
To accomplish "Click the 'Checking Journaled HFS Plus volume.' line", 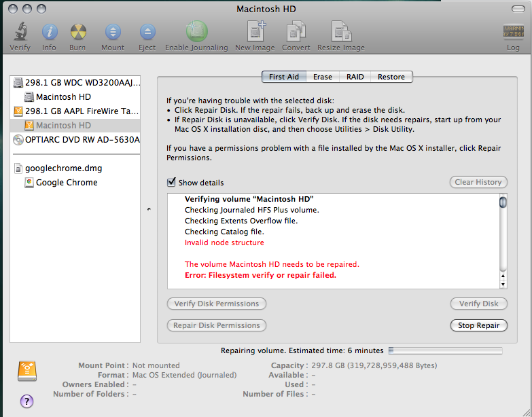I will pos(252,210).
